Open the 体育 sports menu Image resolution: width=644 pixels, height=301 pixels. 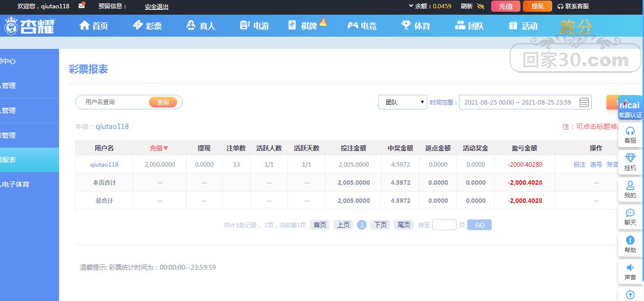pyautogui.click(x=415, y=26)
